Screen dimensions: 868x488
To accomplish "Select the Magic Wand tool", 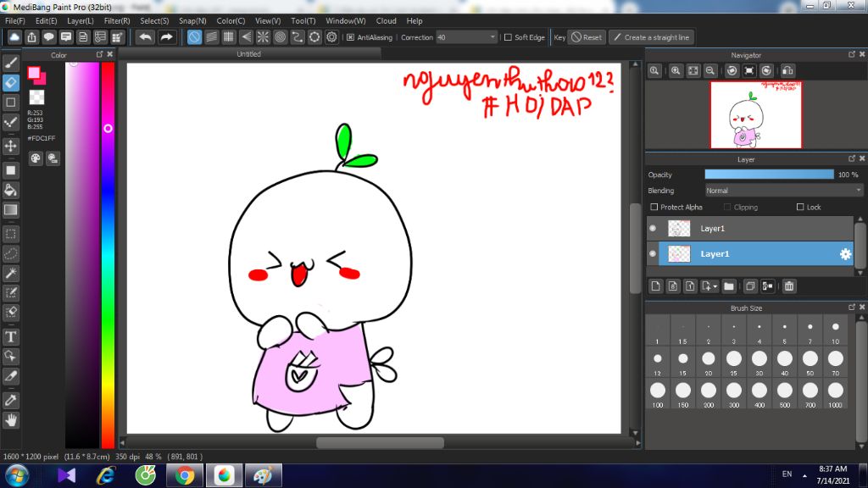I will coord(11,273).
